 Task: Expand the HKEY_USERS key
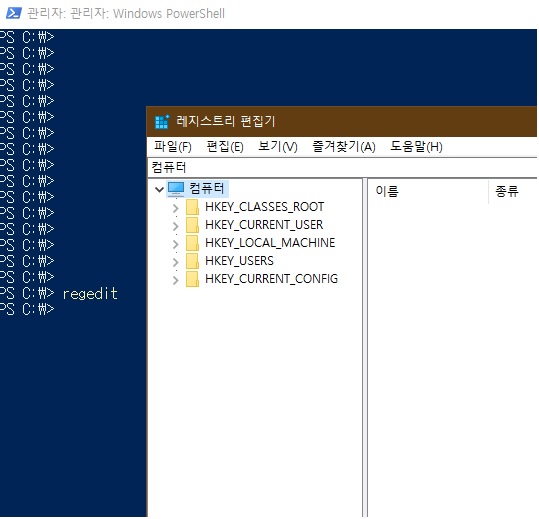pyautogui.click(x=176, y=263)
